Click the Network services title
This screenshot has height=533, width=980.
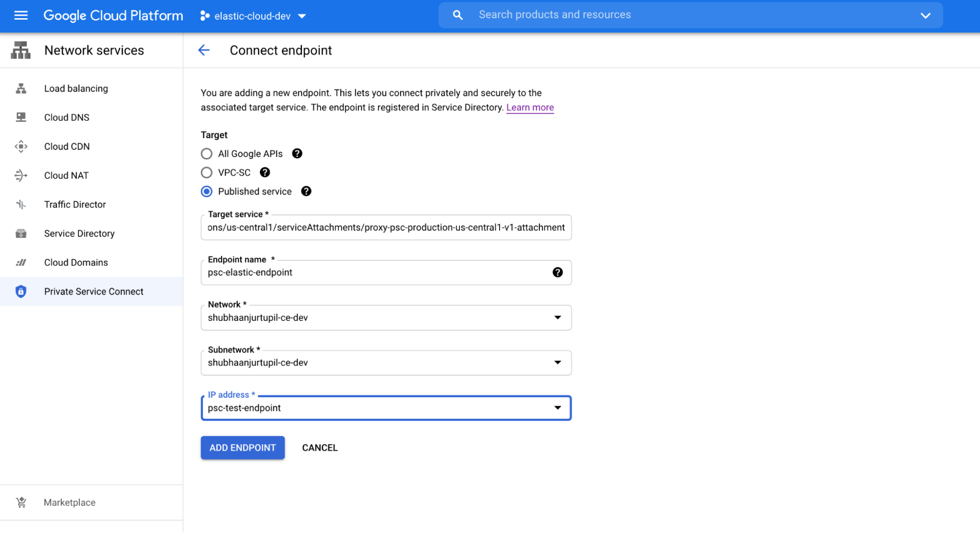(x=94, y=51)
